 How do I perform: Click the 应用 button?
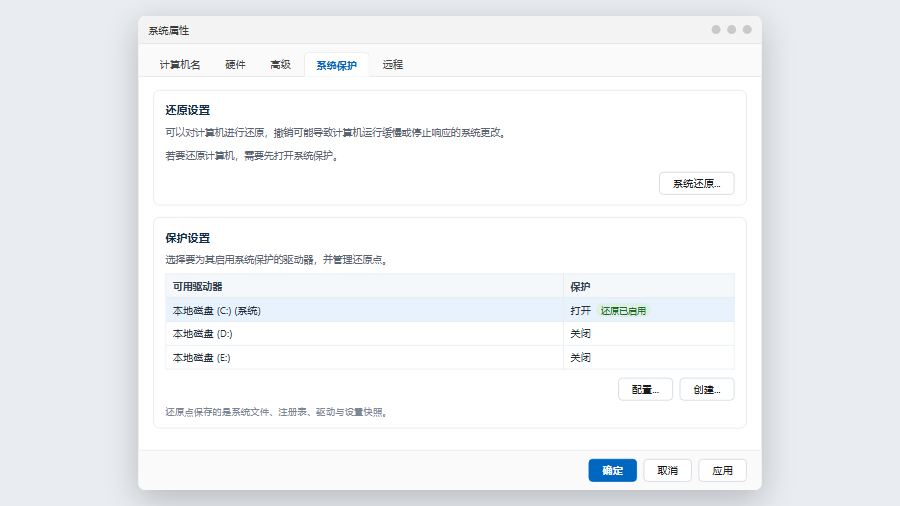722,470
